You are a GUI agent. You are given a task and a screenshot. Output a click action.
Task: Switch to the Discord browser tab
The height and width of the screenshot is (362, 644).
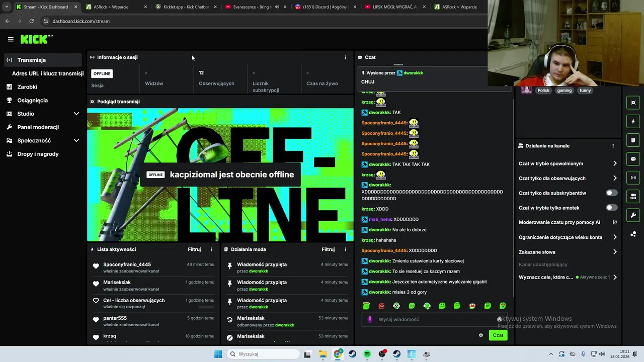(x=325, y=7)
